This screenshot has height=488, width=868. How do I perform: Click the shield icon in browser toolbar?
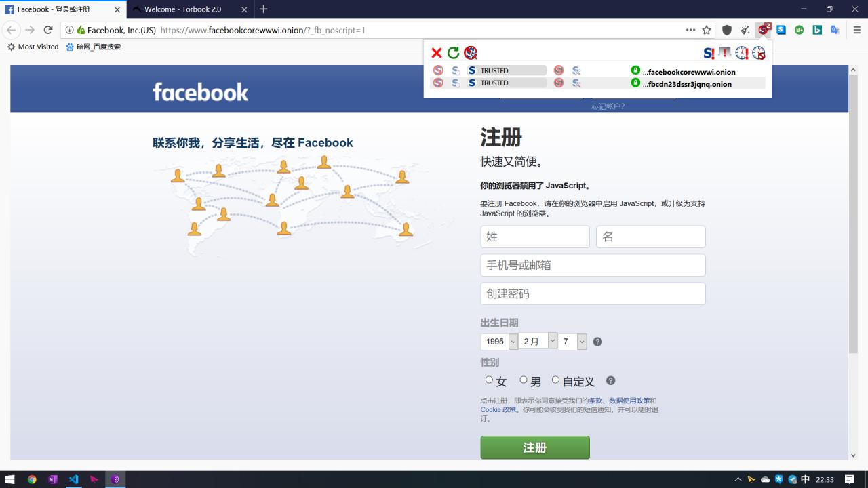point(727,30)
